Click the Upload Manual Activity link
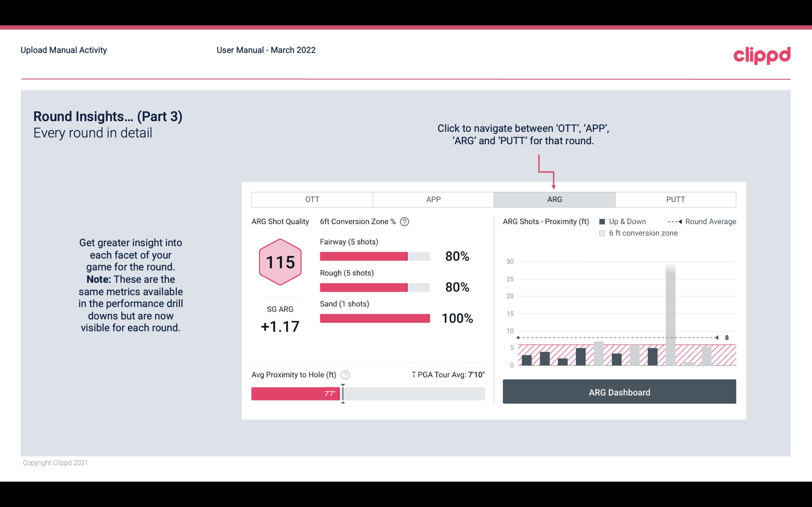The image size is (812, 507). 64,49
